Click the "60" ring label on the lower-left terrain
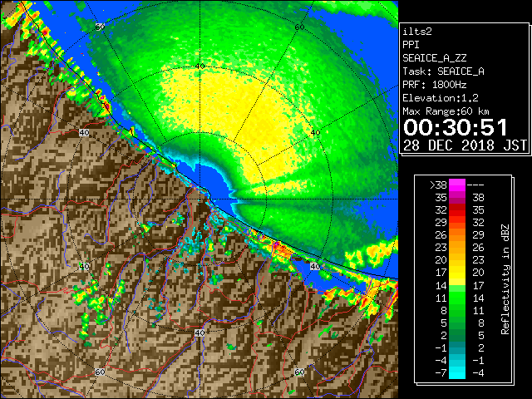 pos(100,372)
